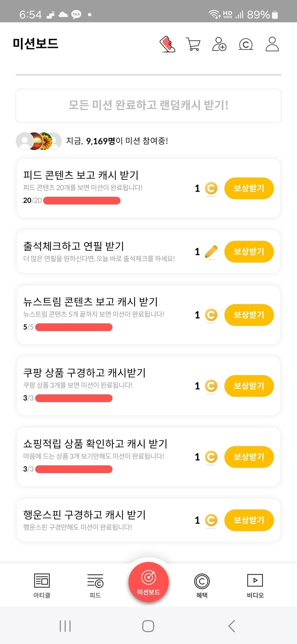The image size is (297, 644).
Task: Tap the Android home button
Action: pyautogui.click(x=148, y=626)
